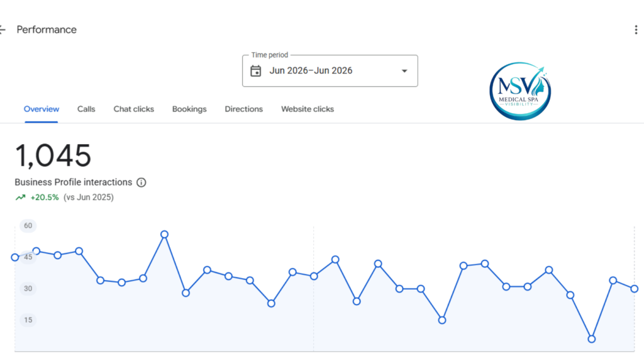Viewport: 644px width, 363px height.
Task: Select the Website clicks tab
Action: pos(308,109)
